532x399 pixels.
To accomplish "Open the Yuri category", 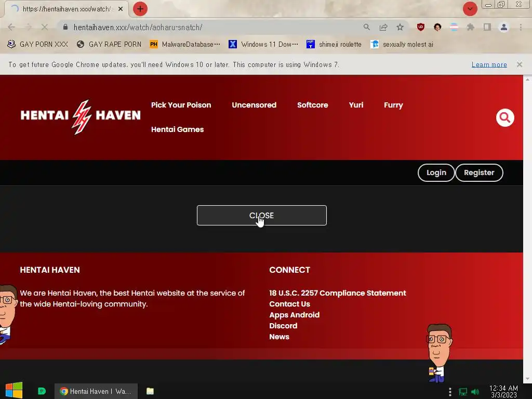I will [x=356, y=105].
